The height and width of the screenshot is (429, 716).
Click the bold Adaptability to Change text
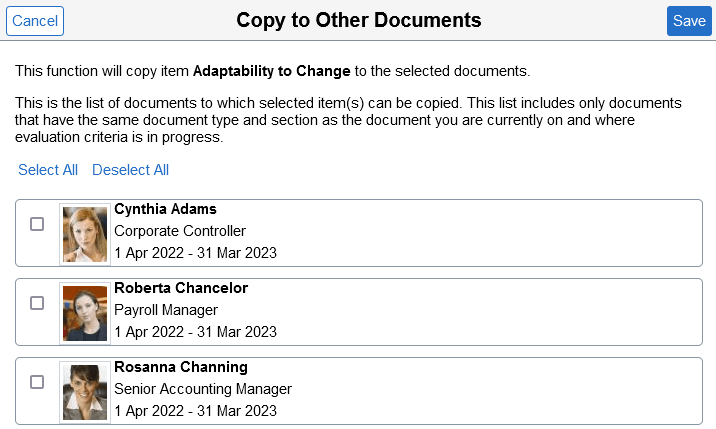(x=272, y=71)
